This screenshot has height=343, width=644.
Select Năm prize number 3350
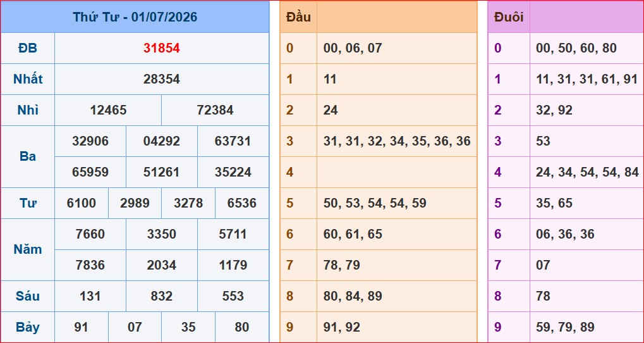pyautogui.click(x=161, y=234)
